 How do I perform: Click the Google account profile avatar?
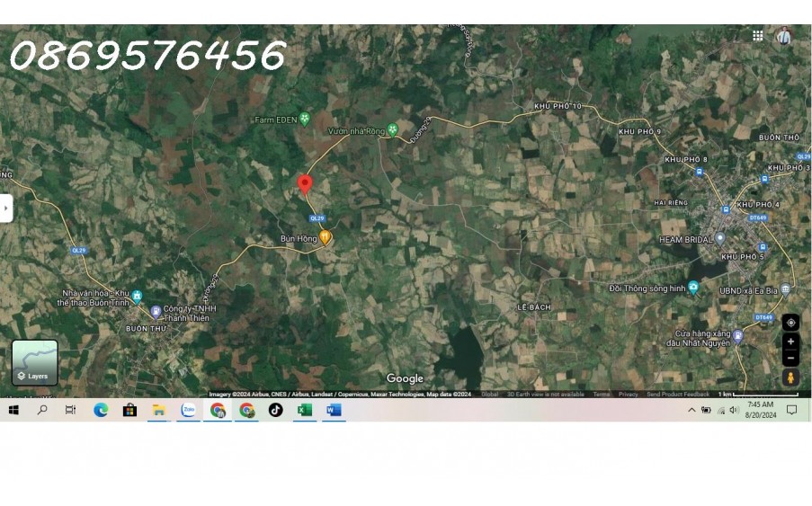point(784,36)
